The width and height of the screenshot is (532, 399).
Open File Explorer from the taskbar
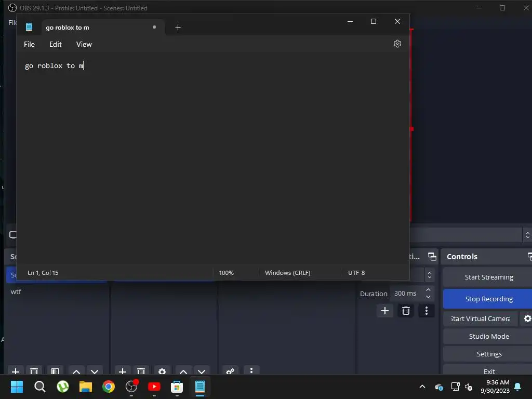tap(86, 387)
